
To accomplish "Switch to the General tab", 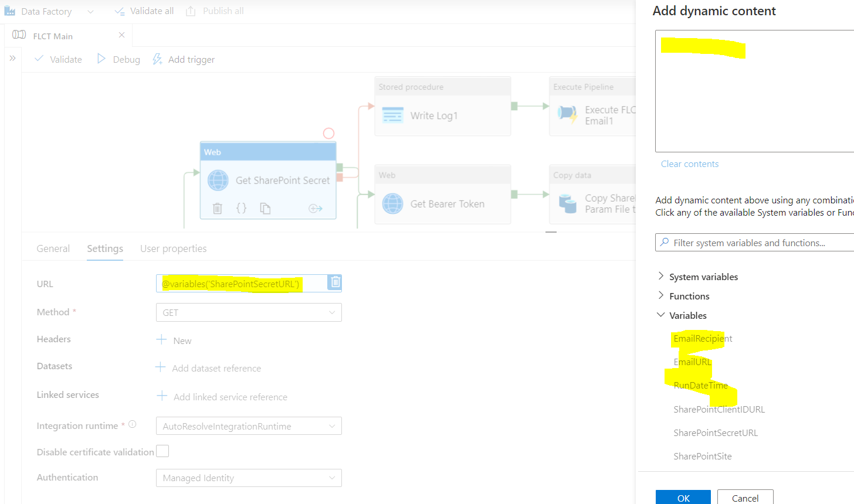I will point(53,248).
